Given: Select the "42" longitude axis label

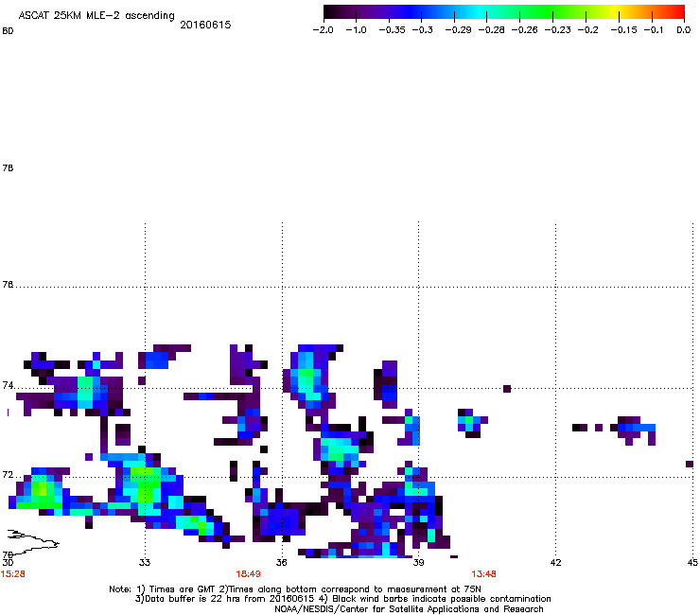Looking at the screenshot, I should (555, 562).
